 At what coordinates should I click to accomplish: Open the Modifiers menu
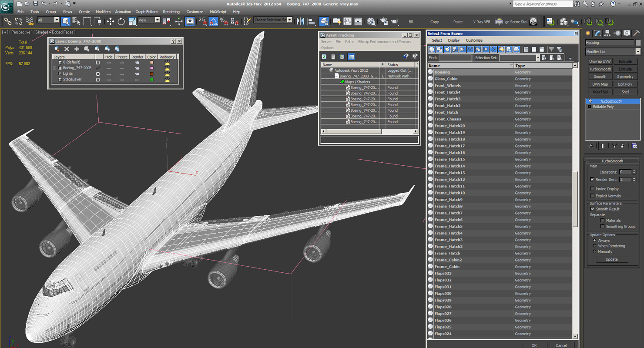coord(103,12)
